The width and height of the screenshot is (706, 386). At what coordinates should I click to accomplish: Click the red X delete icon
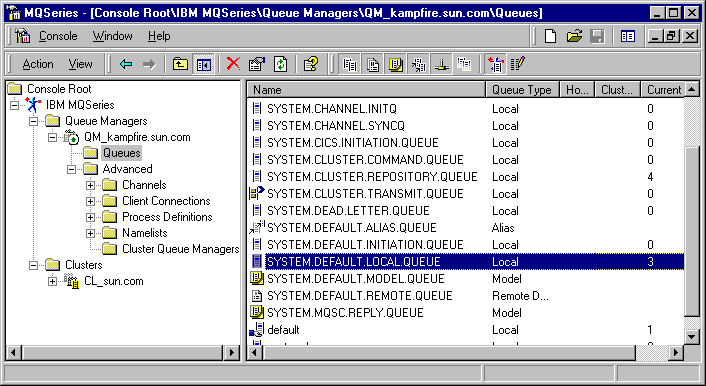tap(233, 64)
